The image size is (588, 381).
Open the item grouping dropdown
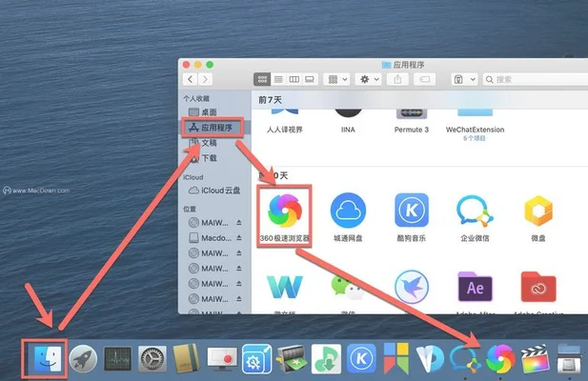pos(337,79)
